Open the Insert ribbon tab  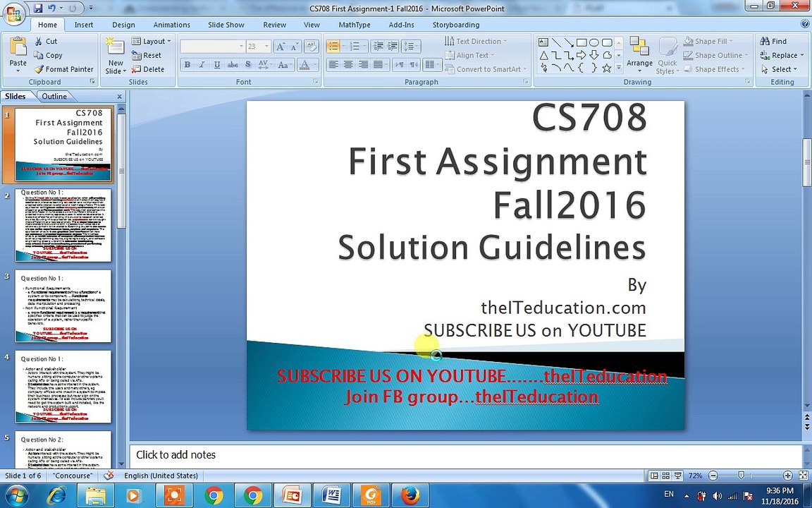(x=84, y=25)
